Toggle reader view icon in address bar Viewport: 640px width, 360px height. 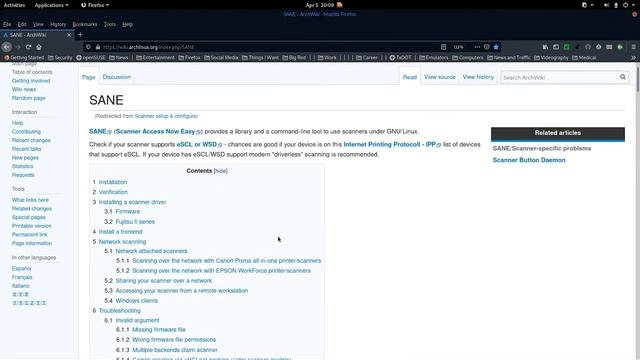click(444, 47)
